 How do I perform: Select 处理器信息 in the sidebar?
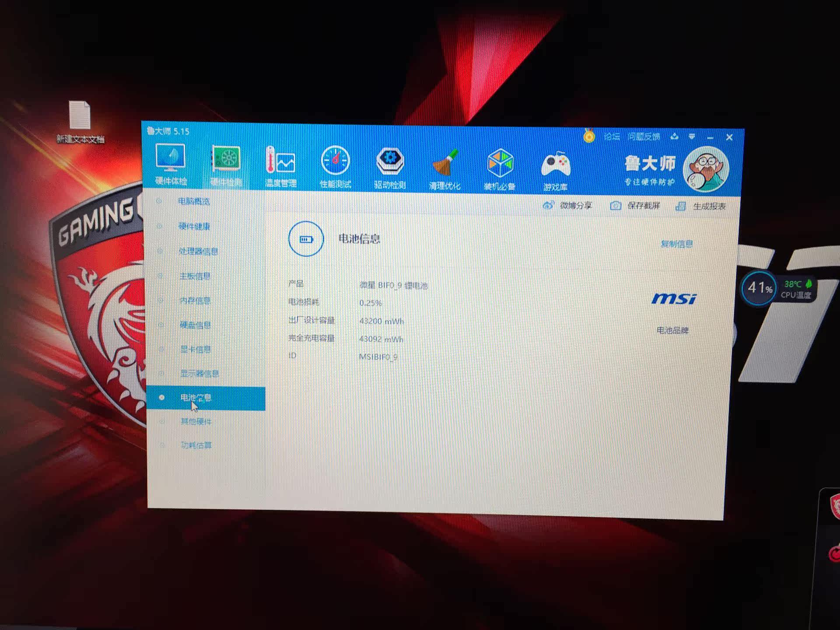click(x=198, y=251)
